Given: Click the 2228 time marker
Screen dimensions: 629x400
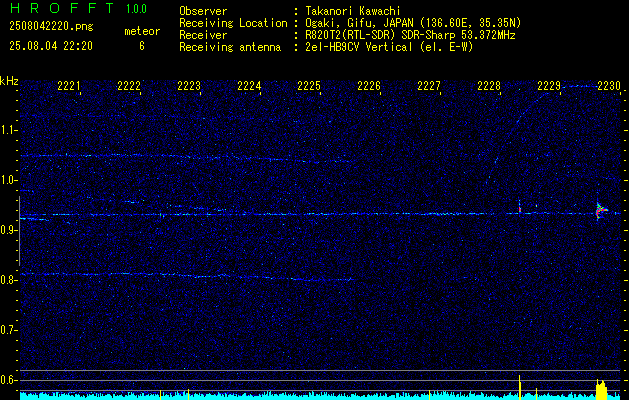Looking at the screenshot, I should [x=489, y=86].
